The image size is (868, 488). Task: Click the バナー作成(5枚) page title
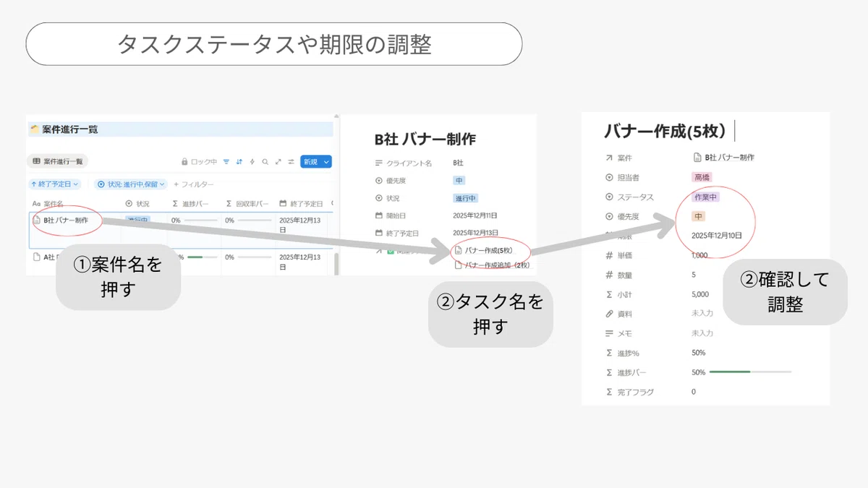[665, 131]
